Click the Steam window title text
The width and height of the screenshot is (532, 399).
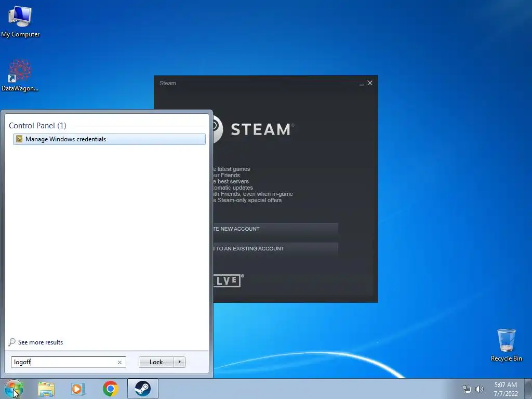168,83
